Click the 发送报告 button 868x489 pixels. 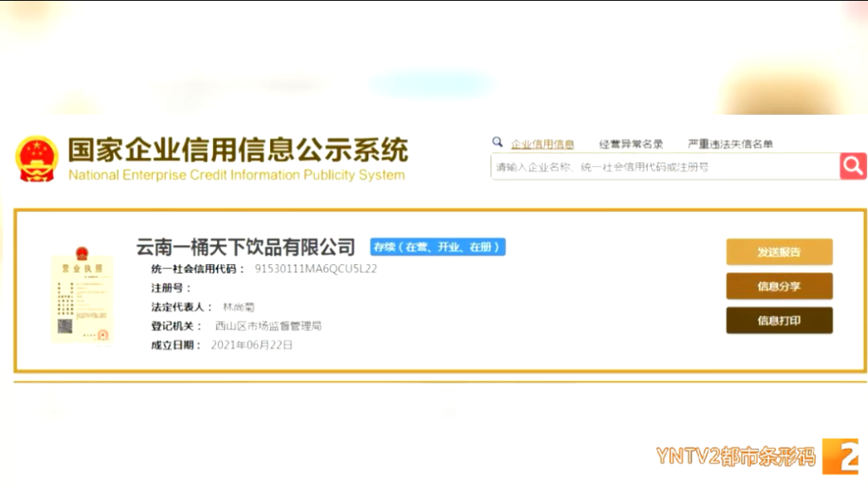click(779, 252)
